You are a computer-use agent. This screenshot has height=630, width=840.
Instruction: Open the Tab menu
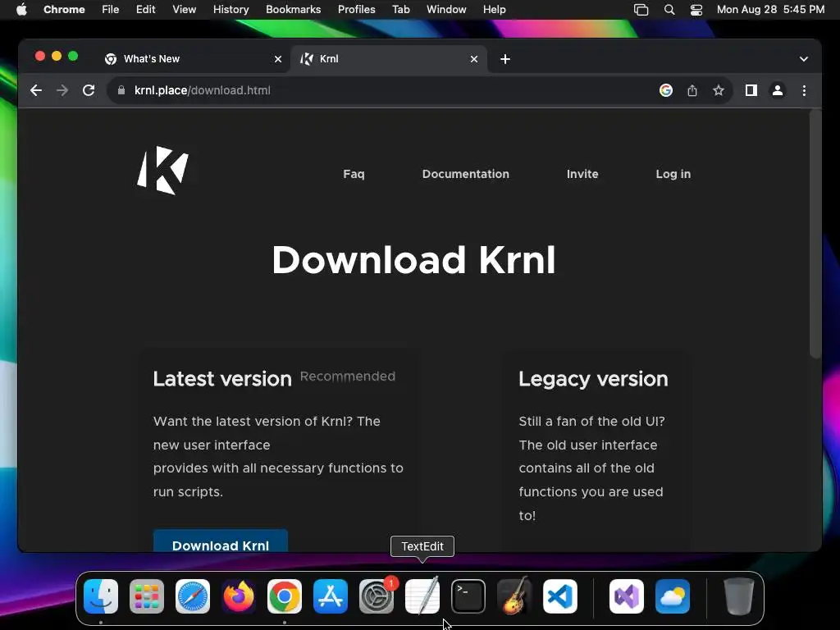400,10
